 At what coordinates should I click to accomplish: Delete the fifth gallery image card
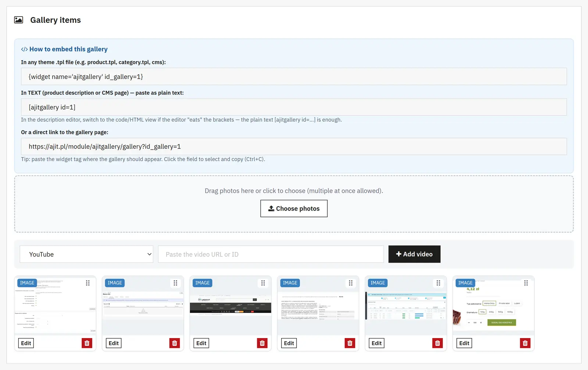(438, 343)
